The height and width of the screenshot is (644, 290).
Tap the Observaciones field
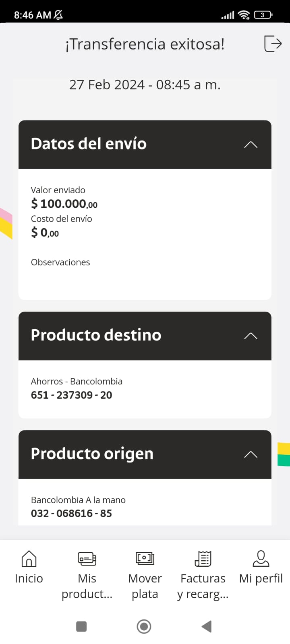click(60, 262)
